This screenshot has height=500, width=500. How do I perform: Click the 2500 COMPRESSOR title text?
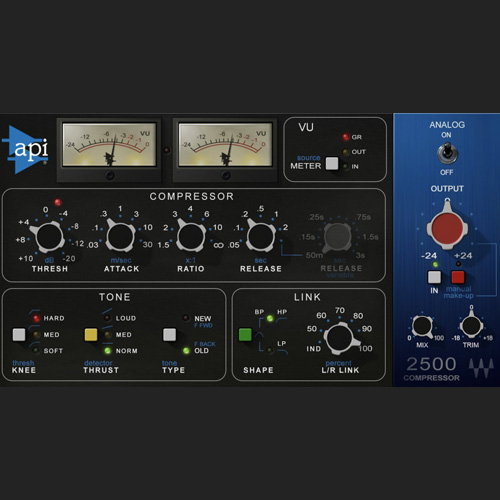431,369
